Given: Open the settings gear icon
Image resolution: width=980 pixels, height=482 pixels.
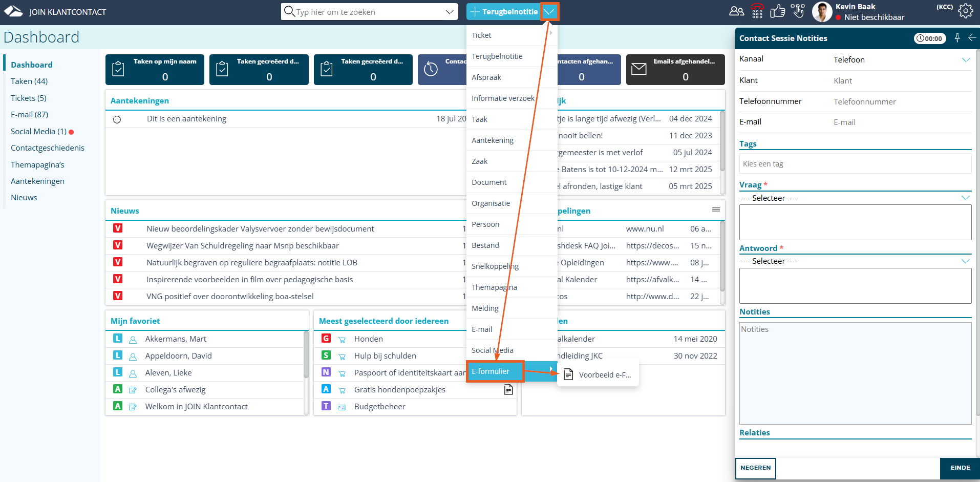Looking at the screenshot, I should pos(965,11).
